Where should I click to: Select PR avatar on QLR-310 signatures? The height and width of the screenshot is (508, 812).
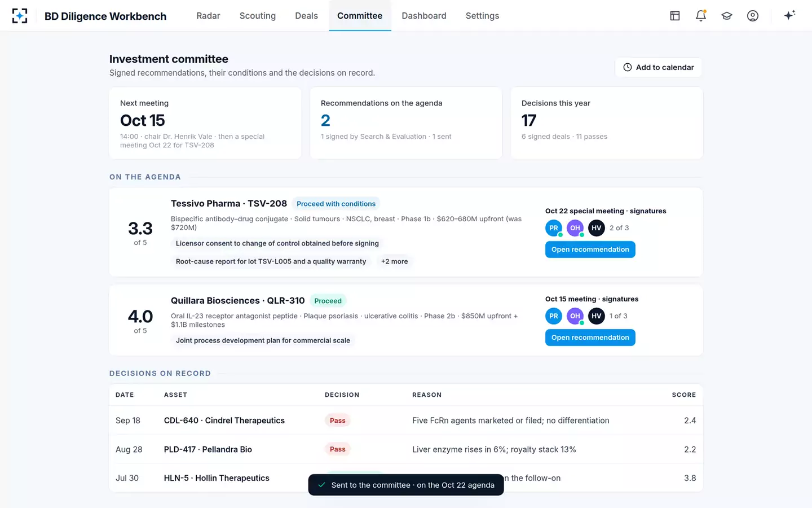coord(554,316)
